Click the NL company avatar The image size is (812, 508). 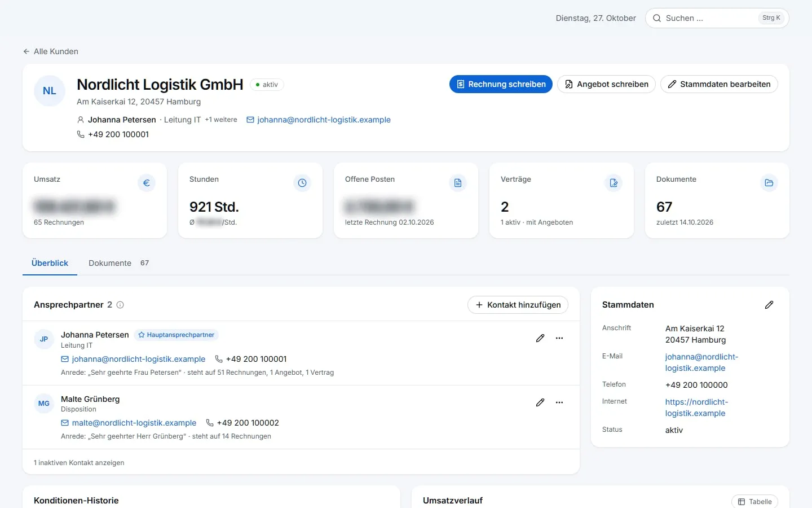pyautogui.click(x=50, y=91)
